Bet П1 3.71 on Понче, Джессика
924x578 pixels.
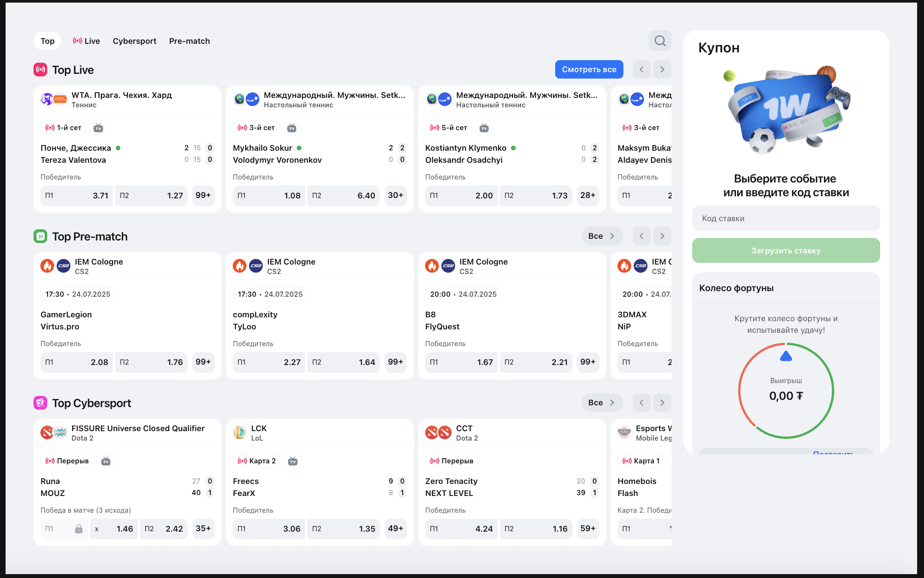point(76,195)
